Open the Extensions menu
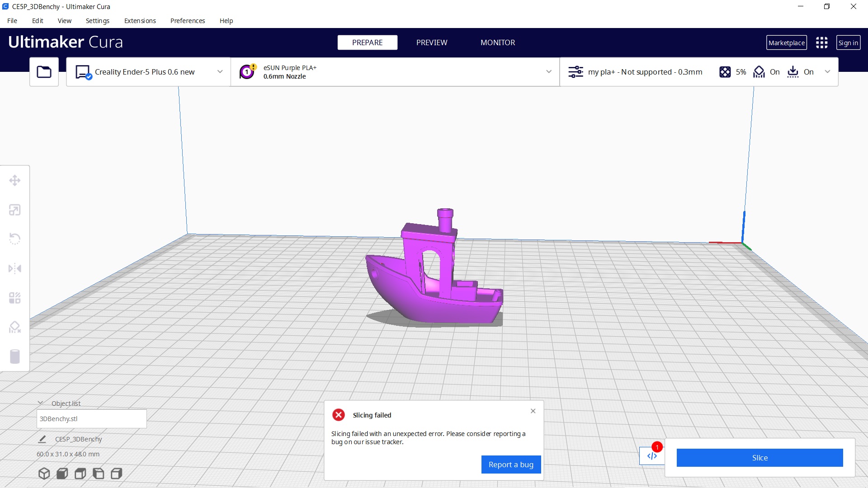Image resolution: width=868 pixels, height=488 pixels. (x=140, y=21)
